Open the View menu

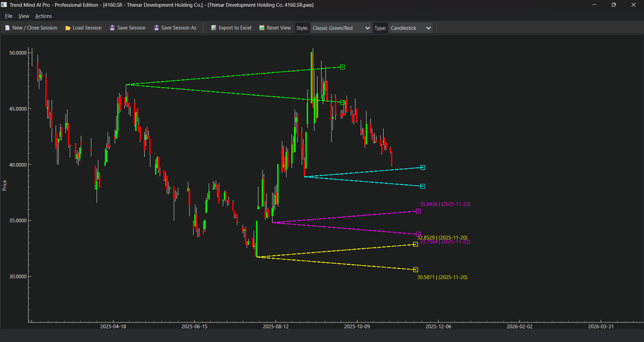point(24,16)
